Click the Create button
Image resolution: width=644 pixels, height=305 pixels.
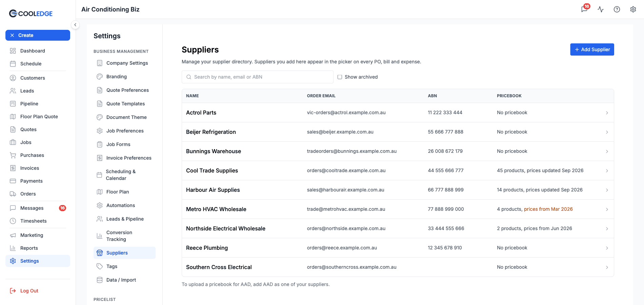(x=38, y=35)
